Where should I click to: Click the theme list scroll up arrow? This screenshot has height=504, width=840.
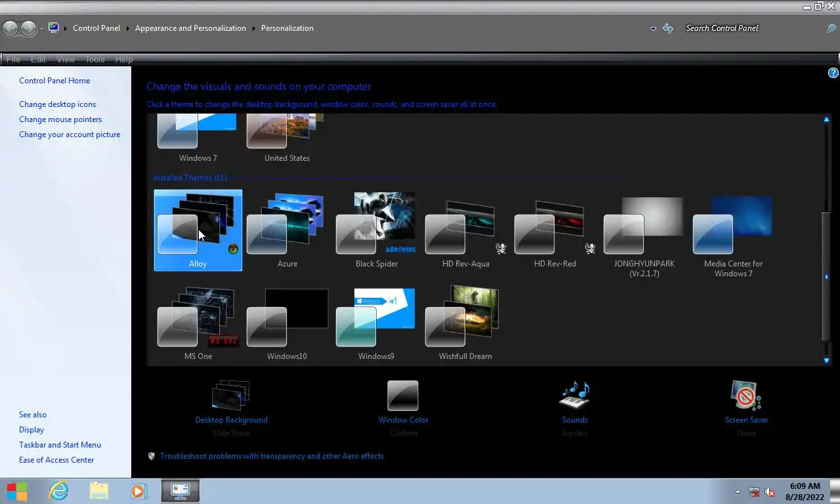[826, 119]
